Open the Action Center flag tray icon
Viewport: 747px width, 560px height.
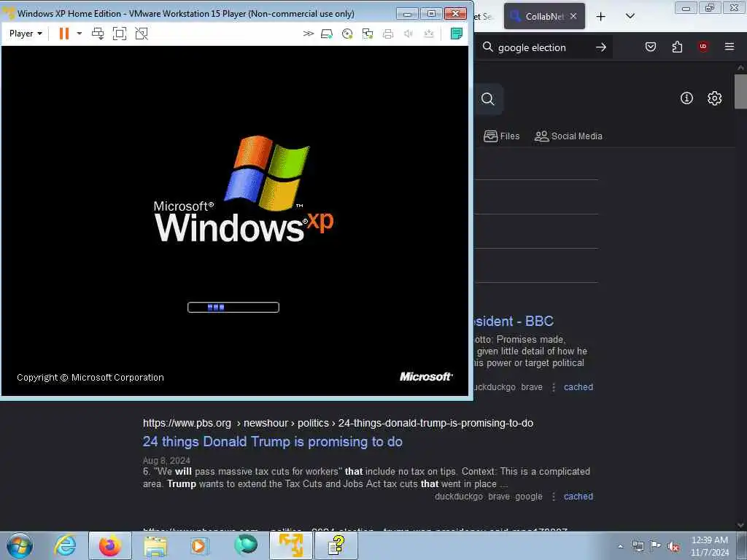[x=655, y=546]
